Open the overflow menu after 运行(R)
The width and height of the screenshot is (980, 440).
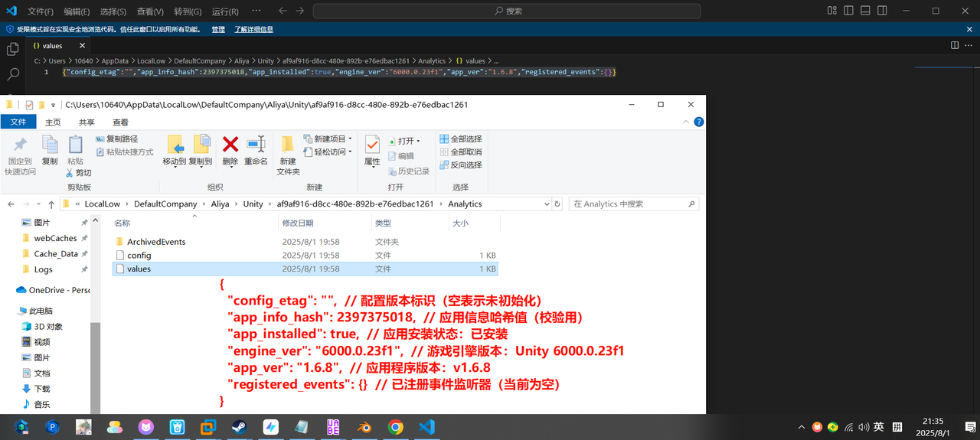[x=256, y=11]
